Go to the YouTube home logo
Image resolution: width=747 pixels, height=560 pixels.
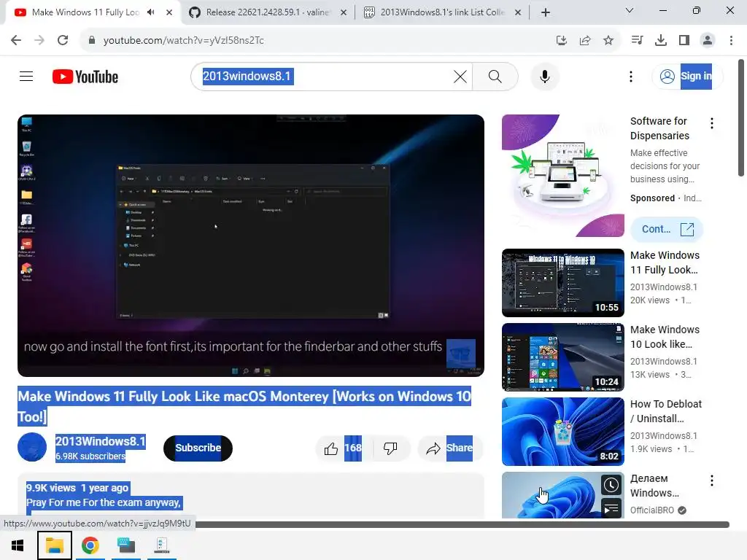(x=85, y=77)
